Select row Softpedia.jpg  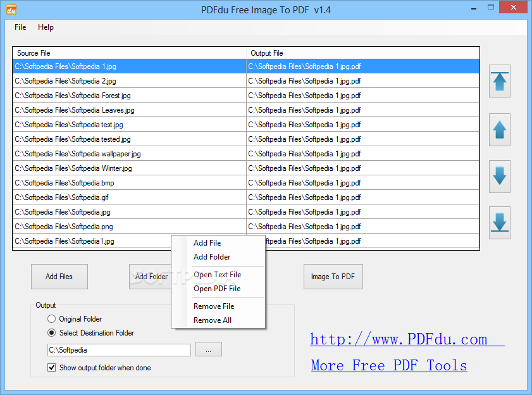130,212
